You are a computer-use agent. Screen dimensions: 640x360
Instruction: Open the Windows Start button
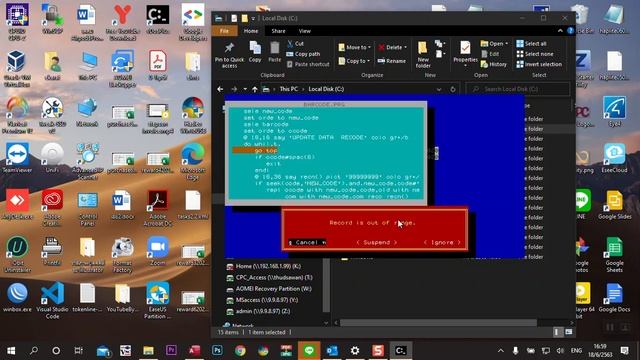click(11, 350)
